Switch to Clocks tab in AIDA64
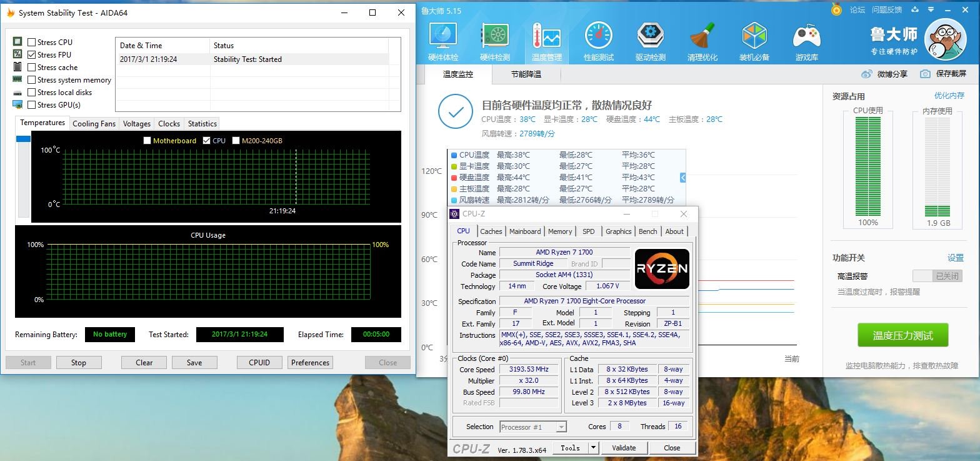Image resolution: width=980 pixels, height=461 pixels. pos(169,124)
